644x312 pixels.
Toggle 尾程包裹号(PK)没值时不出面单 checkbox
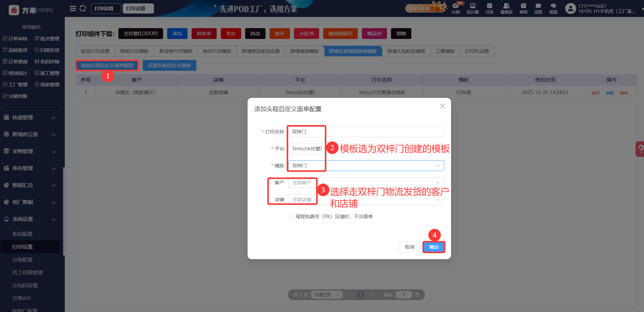[291, 216]
